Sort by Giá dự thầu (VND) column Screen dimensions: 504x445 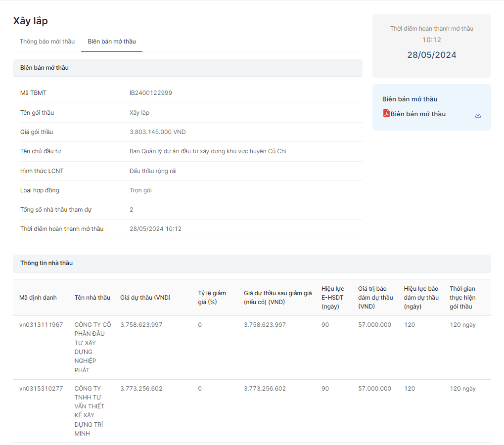145,298
